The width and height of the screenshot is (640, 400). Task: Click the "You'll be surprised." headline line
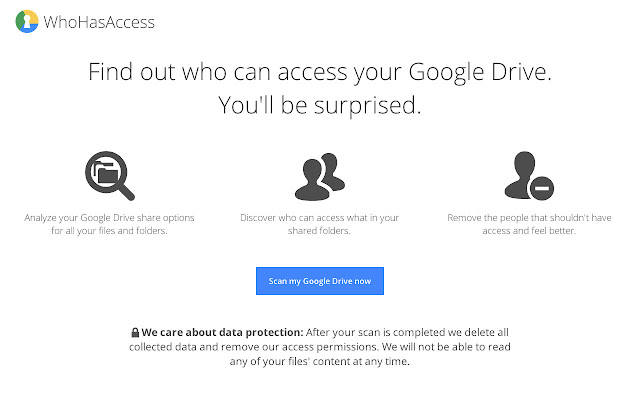click(319, 105)
